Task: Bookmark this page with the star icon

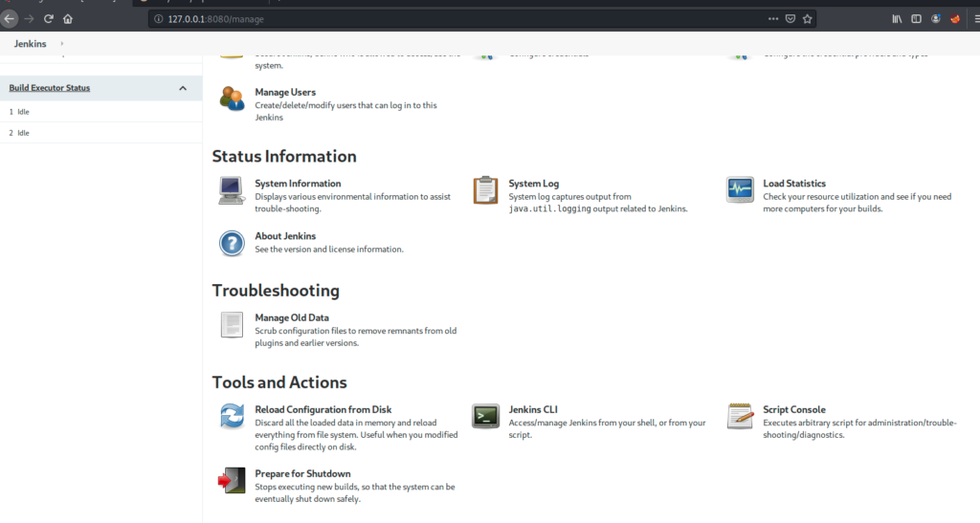Action: click(x=808, y=19)
